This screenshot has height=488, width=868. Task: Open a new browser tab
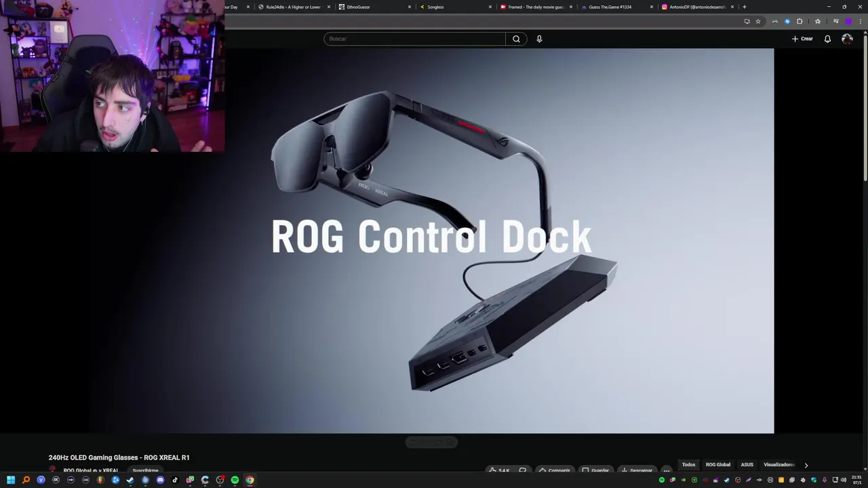click(x=745, y=7)
